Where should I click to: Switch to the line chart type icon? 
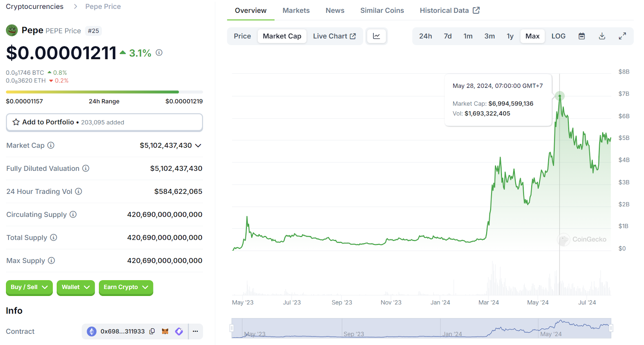[x=376, y=36]
